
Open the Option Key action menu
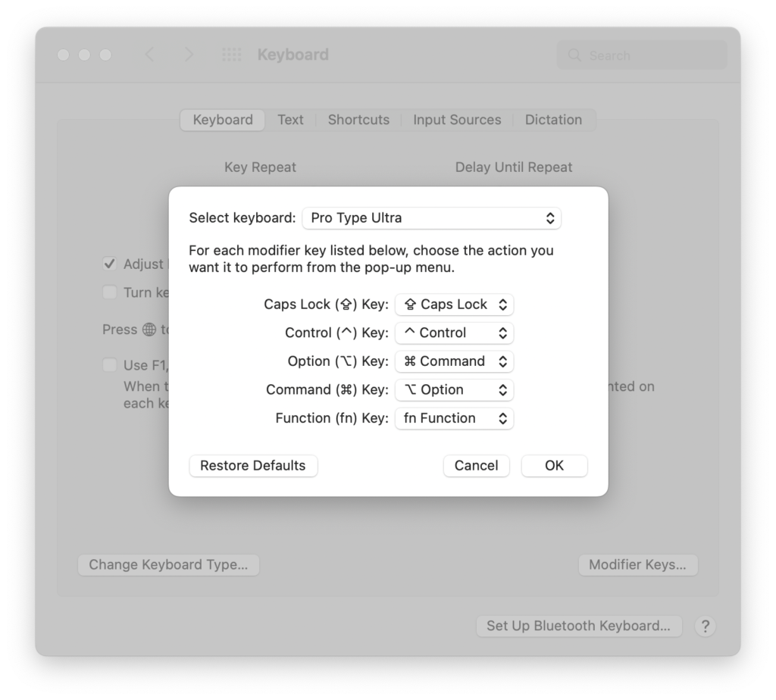pos(454,361)
